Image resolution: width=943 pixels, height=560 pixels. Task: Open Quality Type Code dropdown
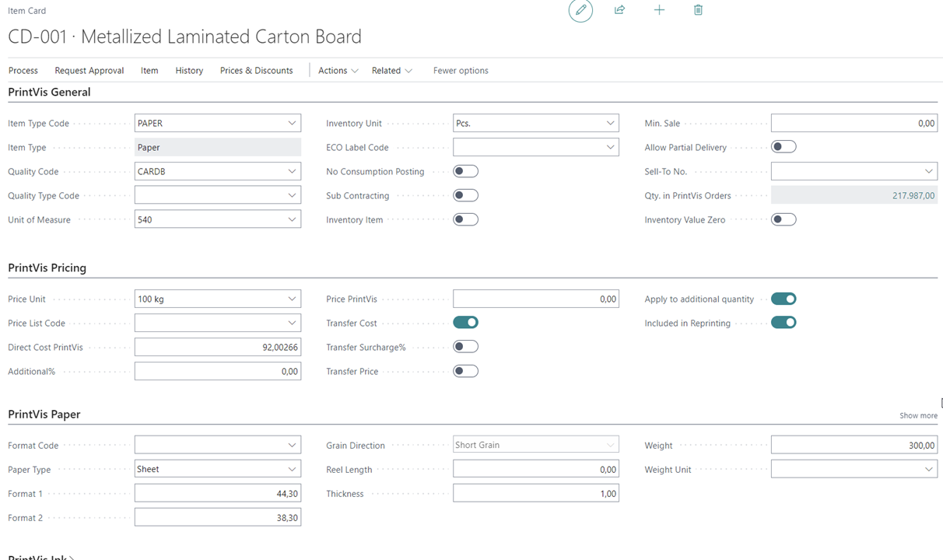click(292, 195)
